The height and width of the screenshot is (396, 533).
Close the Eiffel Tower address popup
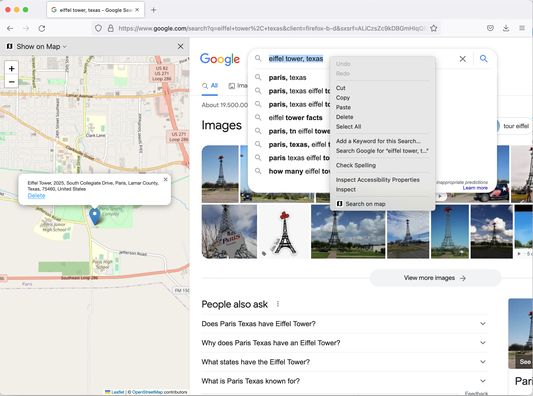click(x=166, y=179)
